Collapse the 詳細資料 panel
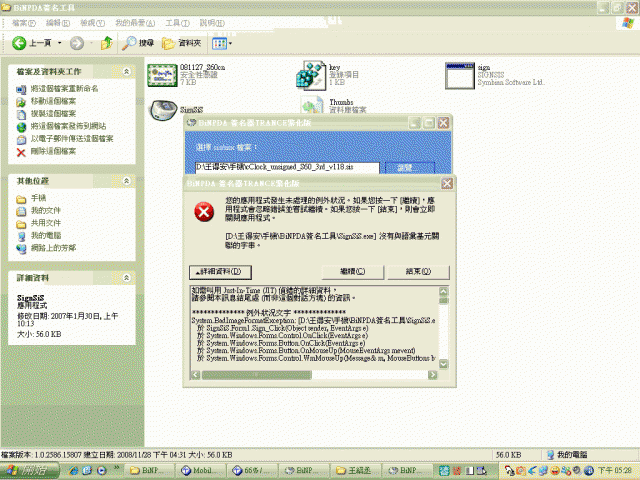Image resolution: width=640 pixels, height=480 pixels. [127, 278]
